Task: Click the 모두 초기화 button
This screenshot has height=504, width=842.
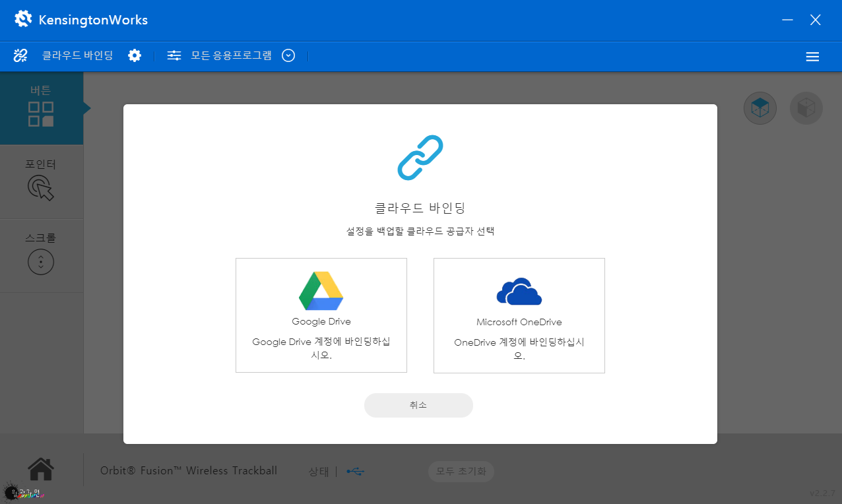Action: [x=461, y=472]
